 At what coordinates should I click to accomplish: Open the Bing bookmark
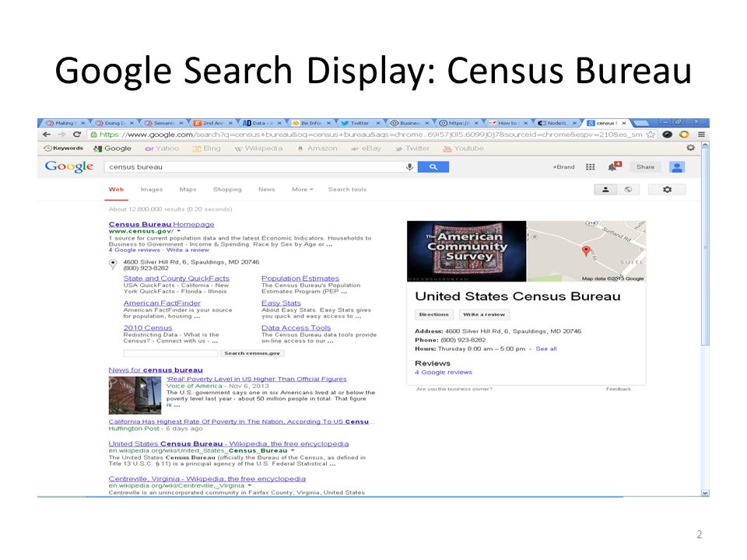(207, 148)
